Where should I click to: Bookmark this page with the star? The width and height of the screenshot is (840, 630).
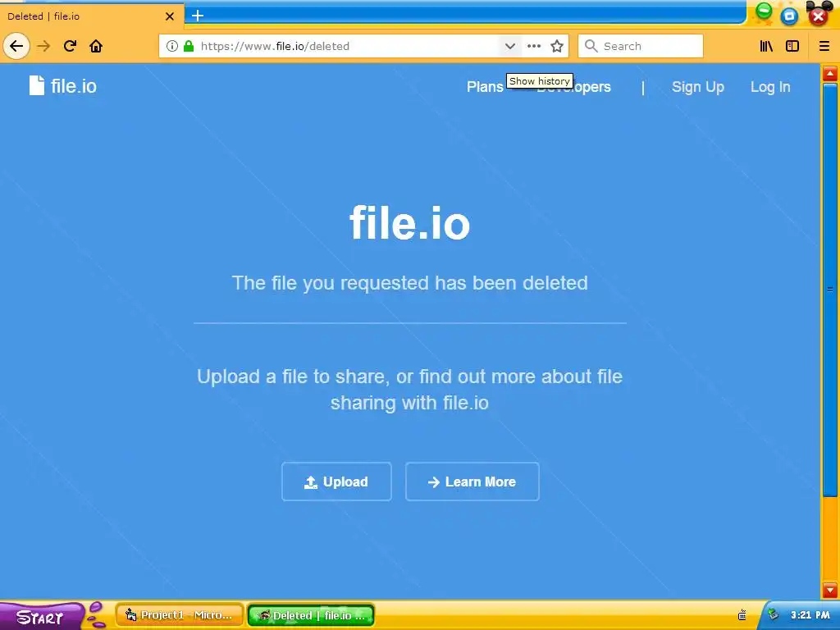(x=557, y=46)
